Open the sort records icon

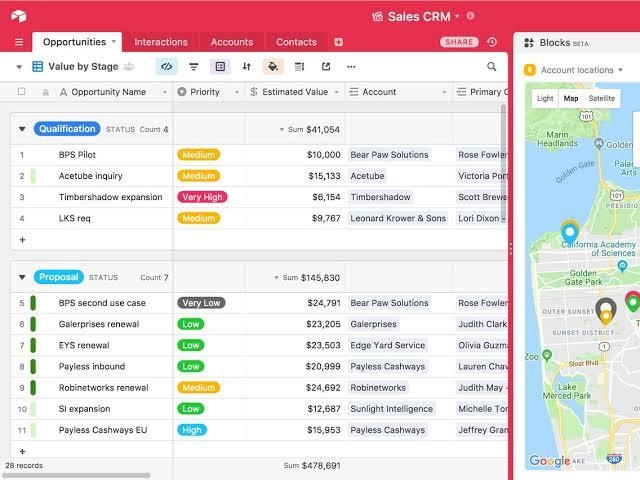[247, 67]
